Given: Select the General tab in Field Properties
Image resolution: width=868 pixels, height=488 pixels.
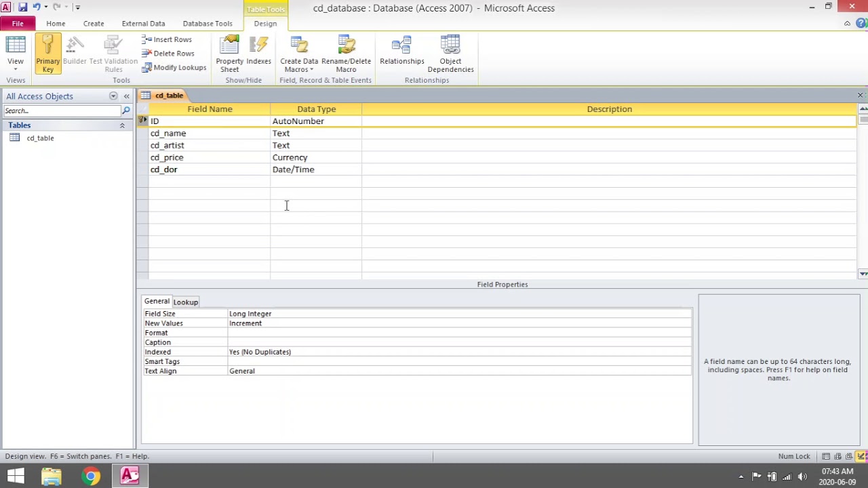Looking at the screenshot, I should click(x=157, y=302).
